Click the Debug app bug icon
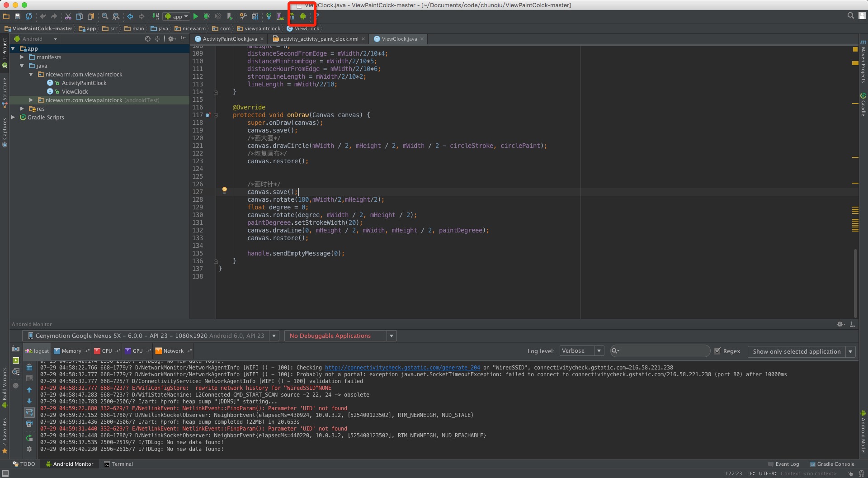Screen dimensions: 868x478 (207, 16)
